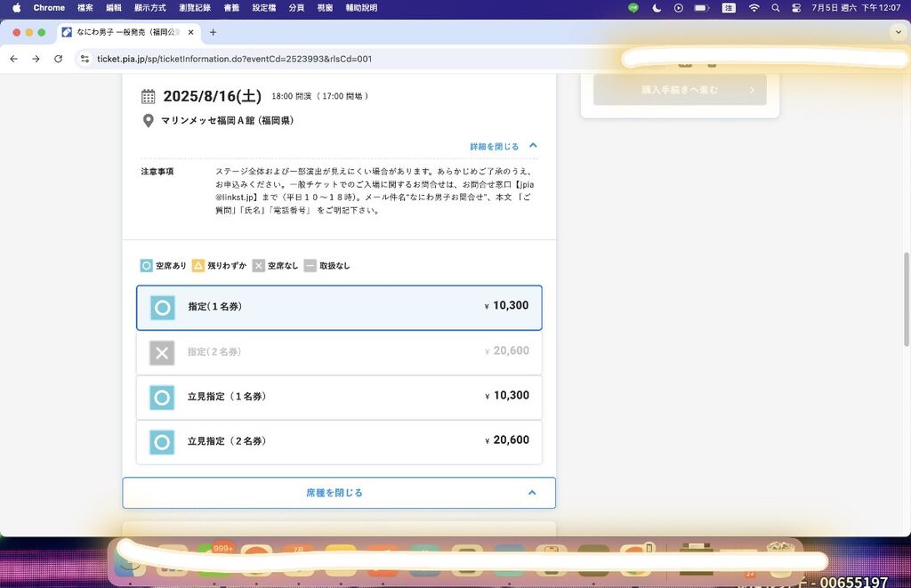Go back to previous page
The width and height of the screenshot is (911, 588).
(x=14, y=59)
